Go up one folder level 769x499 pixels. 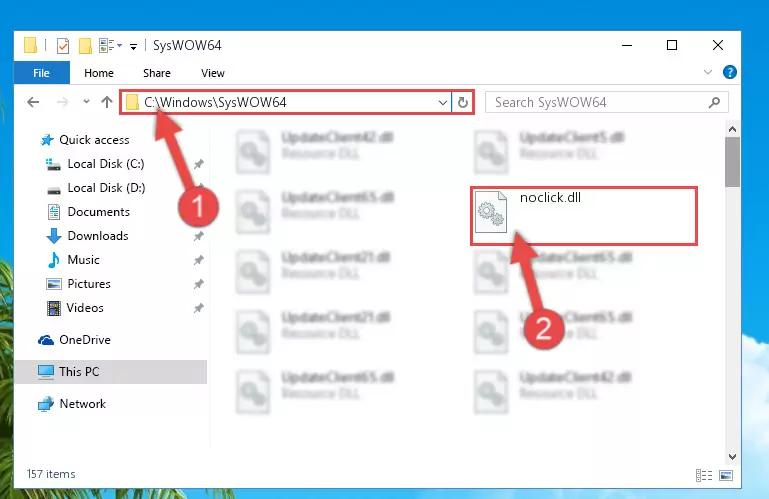click(106, 102)
